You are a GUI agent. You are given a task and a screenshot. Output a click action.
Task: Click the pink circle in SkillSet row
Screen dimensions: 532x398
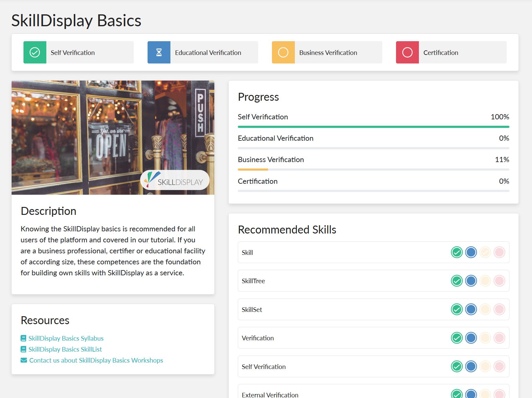[499, 309]
